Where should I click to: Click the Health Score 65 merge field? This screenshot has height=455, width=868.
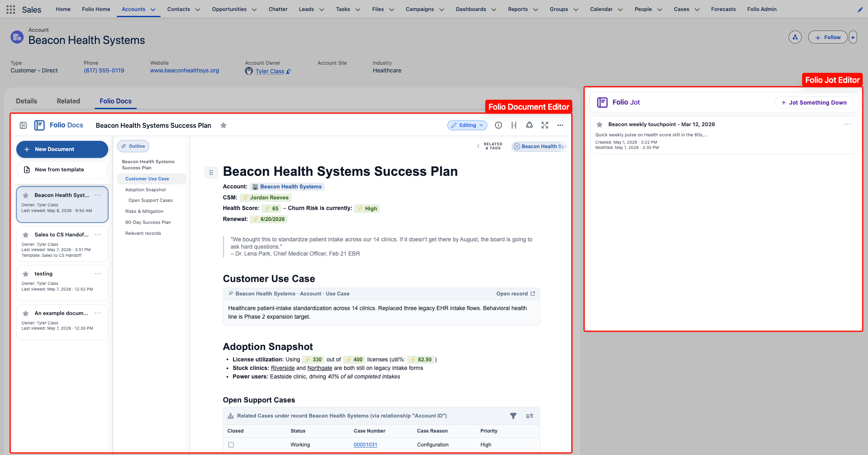[x=272, y=208]
